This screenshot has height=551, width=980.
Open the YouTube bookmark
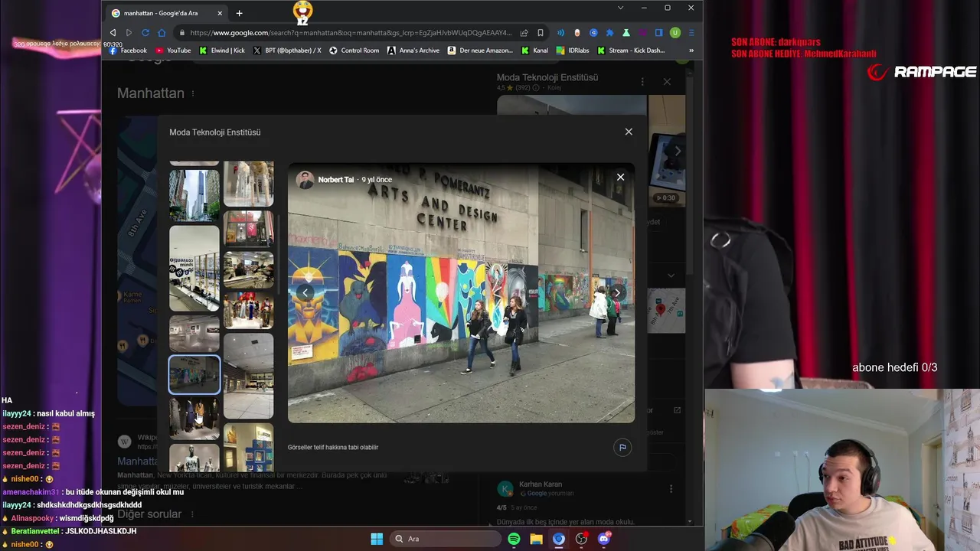tap(173, 51)
